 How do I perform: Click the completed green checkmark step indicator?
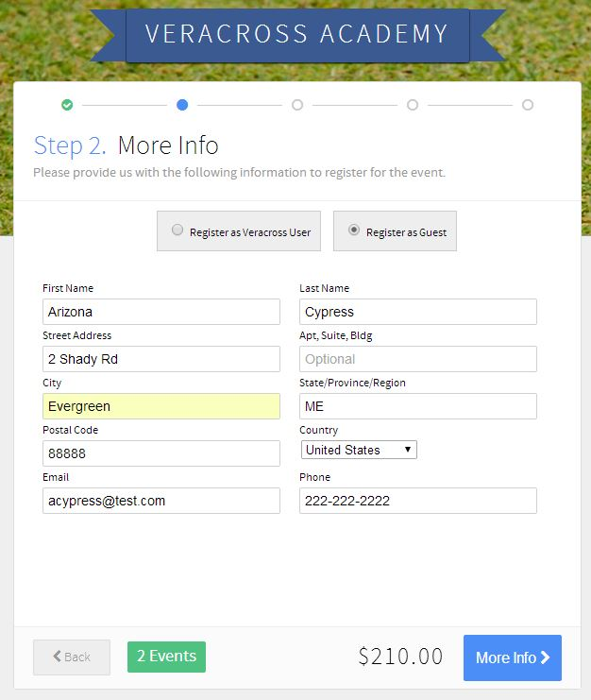[67, 105]
